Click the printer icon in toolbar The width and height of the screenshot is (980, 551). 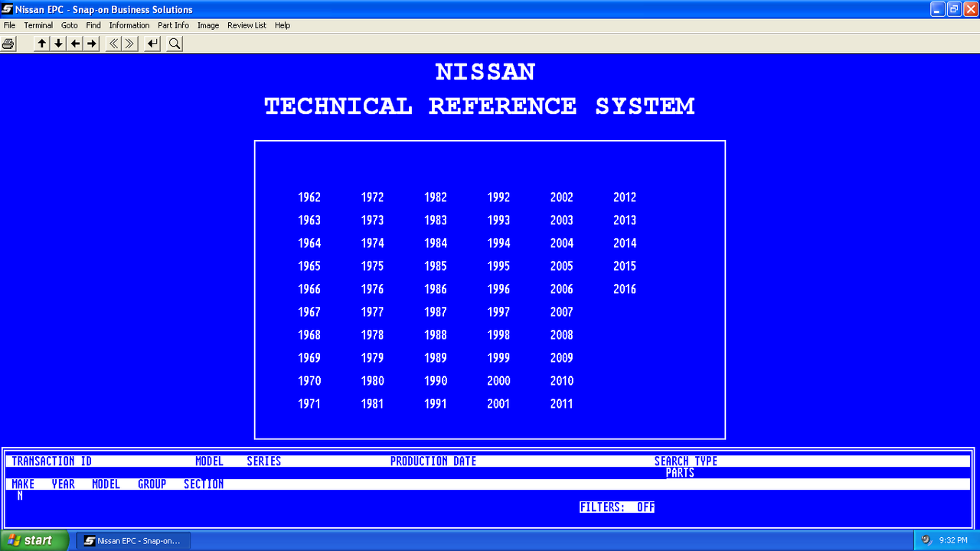(x=8, y=44)
